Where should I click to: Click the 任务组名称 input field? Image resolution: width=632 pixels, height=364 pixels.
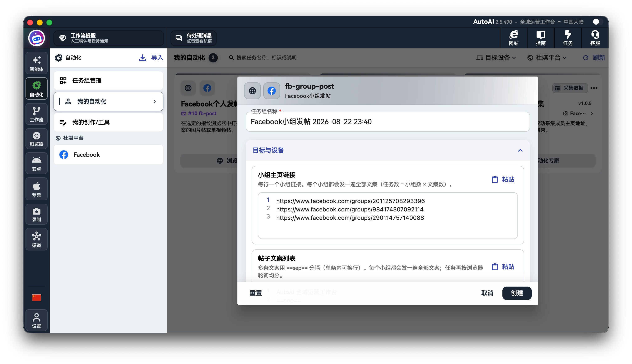point(387,122)
